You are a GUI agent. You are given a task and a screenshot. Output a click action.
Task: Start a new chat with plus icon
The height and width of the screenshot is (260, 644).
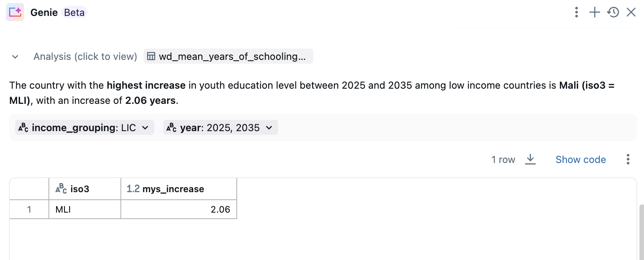coord(594,12)
